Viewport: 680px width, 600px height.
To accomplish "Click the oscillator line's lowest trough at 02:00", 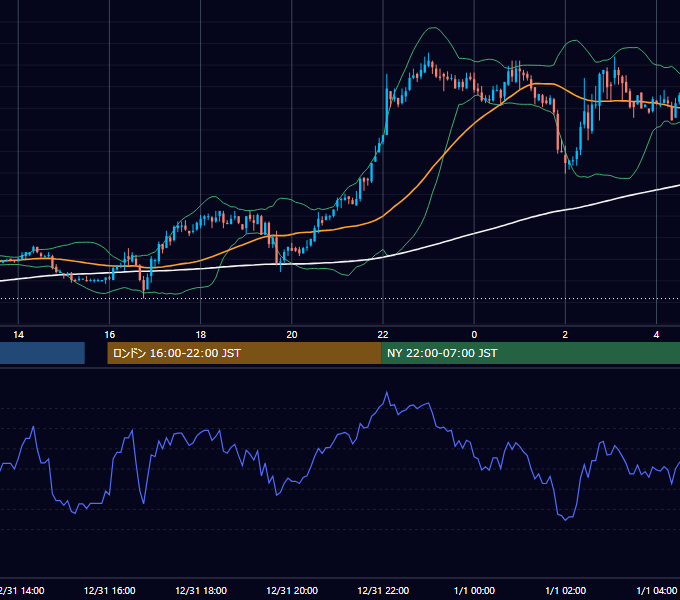I will coord(566,519).
